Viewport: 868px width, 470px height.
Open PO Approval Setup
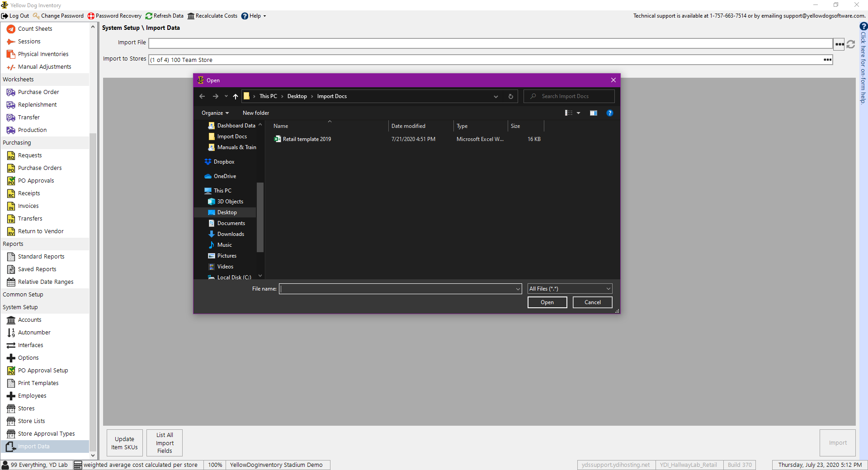point(43,370)
